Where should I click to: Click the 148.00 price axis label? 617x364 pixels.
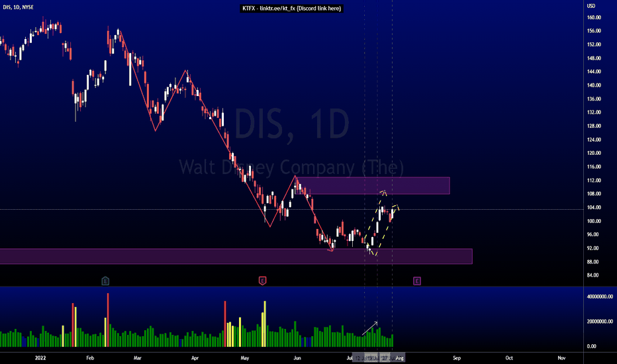pos(594,58)
